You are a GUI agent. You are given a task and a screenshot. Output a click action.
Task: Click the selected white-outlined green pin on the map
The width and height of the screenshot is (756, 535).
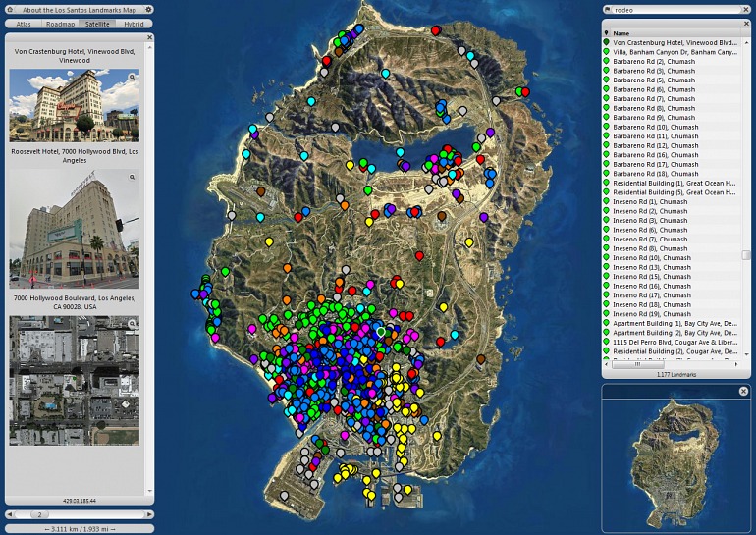tap(381, 332)
